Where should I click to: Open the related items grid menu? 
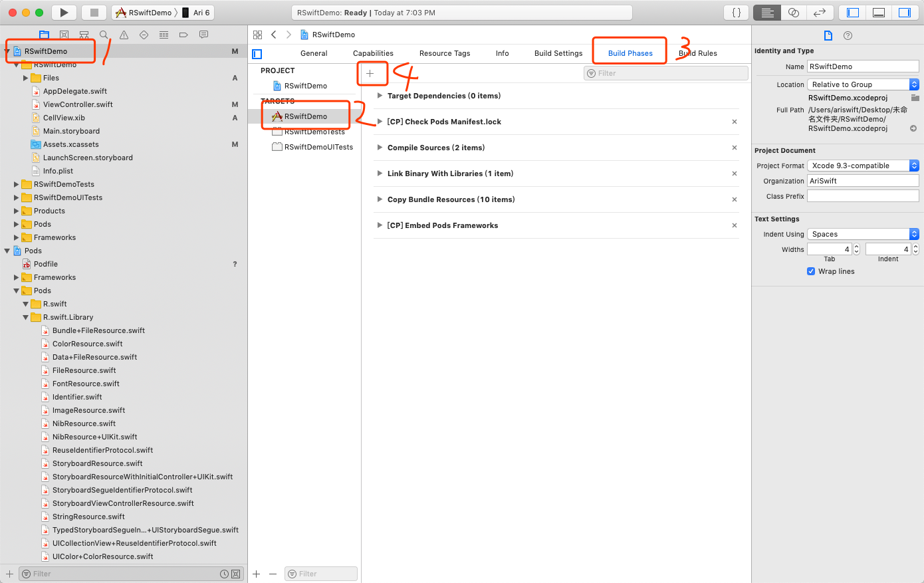coord(258,35)
